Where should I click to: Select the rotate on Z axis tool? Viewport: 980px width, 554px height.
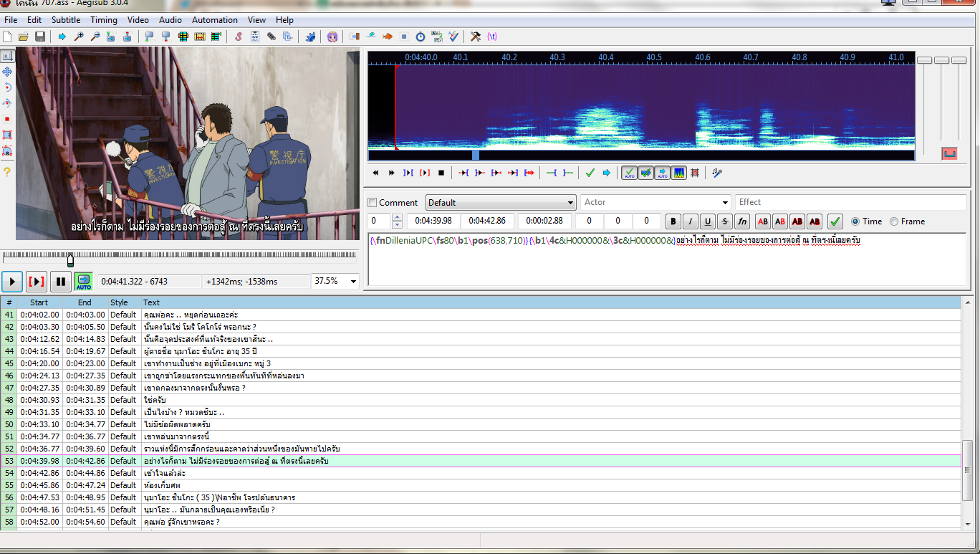click(7, 87)
